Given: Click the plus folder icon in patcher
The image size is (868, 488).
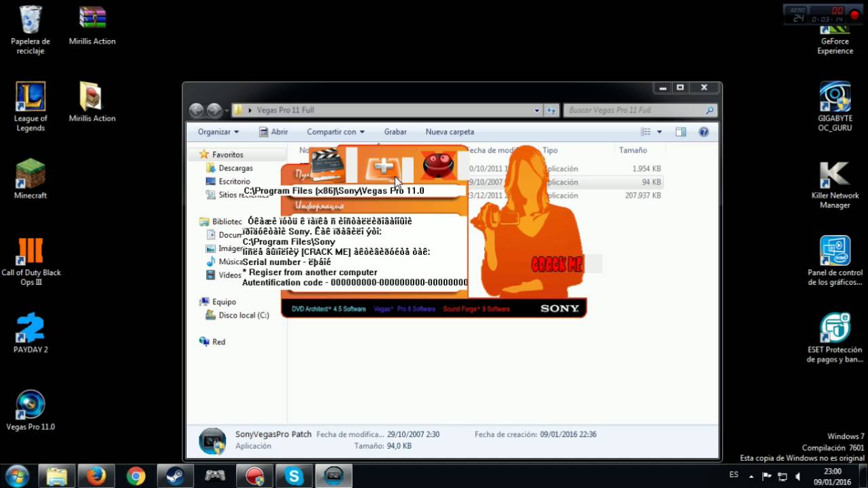Looking at the screenshot, I should point(384,165).
